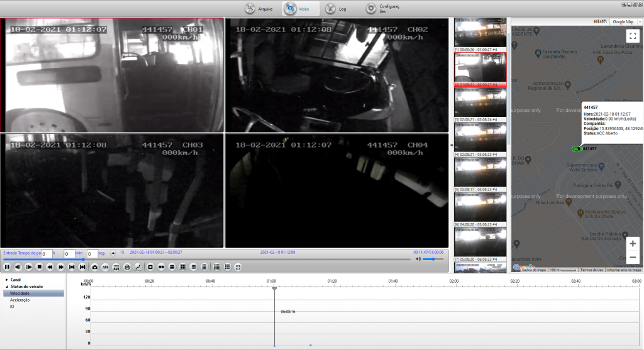Switch to single-view layout
This screenshot has width=644, height=350.
(x=151, y=267)
